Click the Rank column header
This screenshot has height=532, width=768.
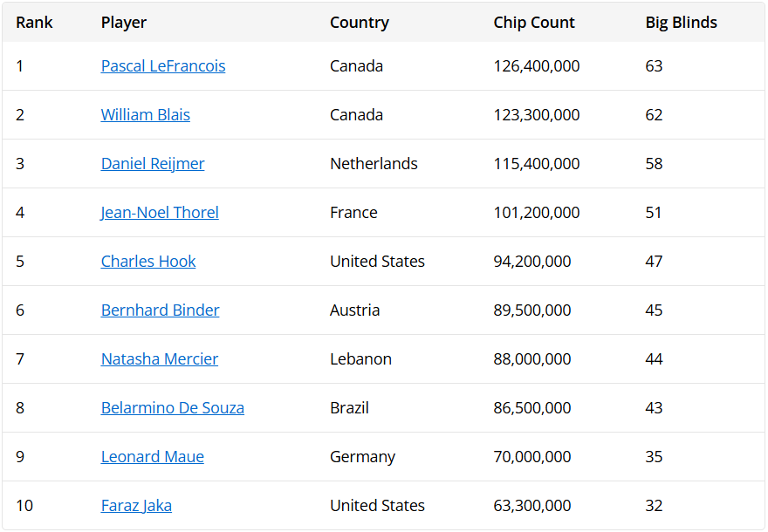34,23
